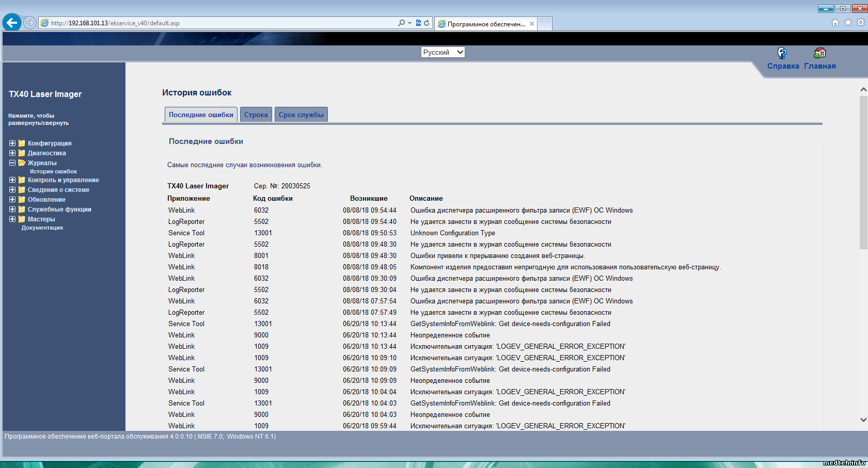Switch to the Срок службы tab
This screenshot has height=468, width=868.
click(301, 115)
